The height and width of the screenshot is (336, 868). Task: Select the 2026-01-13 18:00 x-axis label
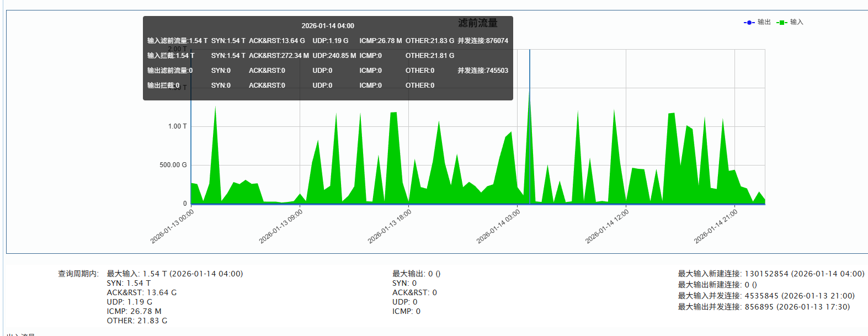pyautogui.click(x=390, y=226)
